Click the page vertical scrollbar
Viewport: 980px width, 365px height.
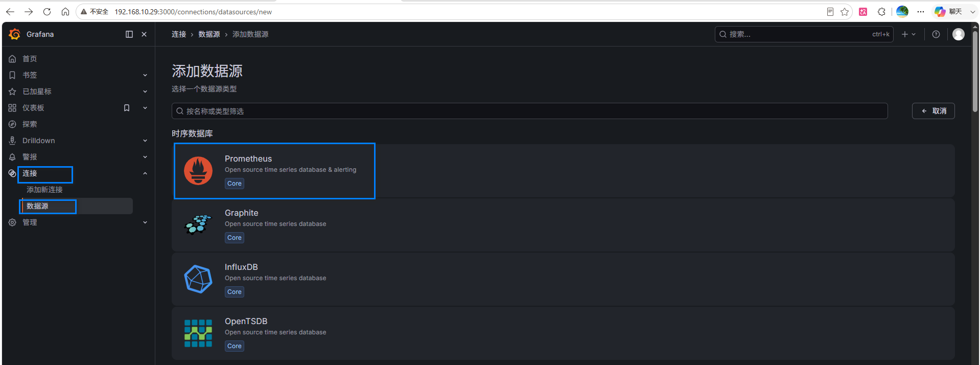[x=975, y=72]
